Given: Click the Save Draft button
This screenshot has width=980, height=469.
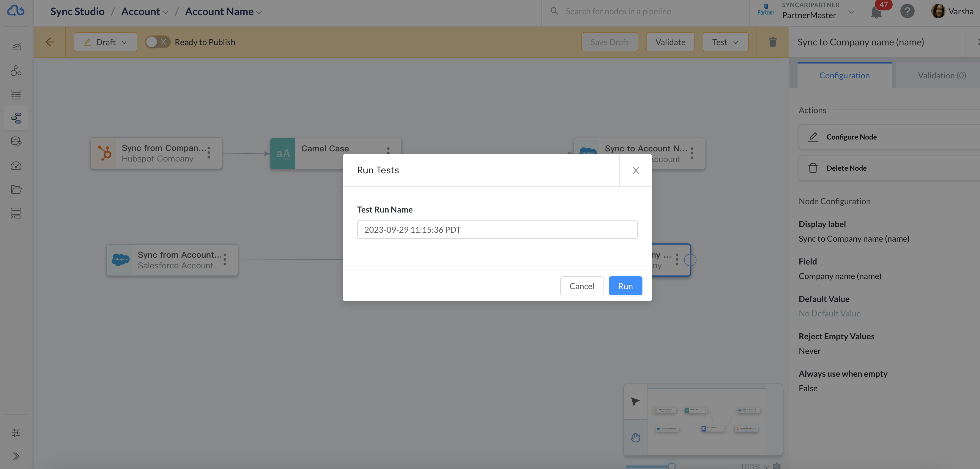Looking at the screenshot, I should click(609, 42).
